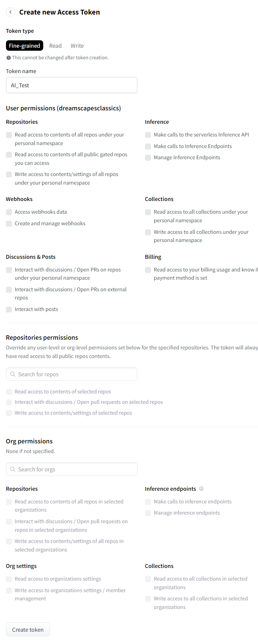Open the Search for repos field
This screenshot has width=258, height=644.
click(x=72, y=374)
